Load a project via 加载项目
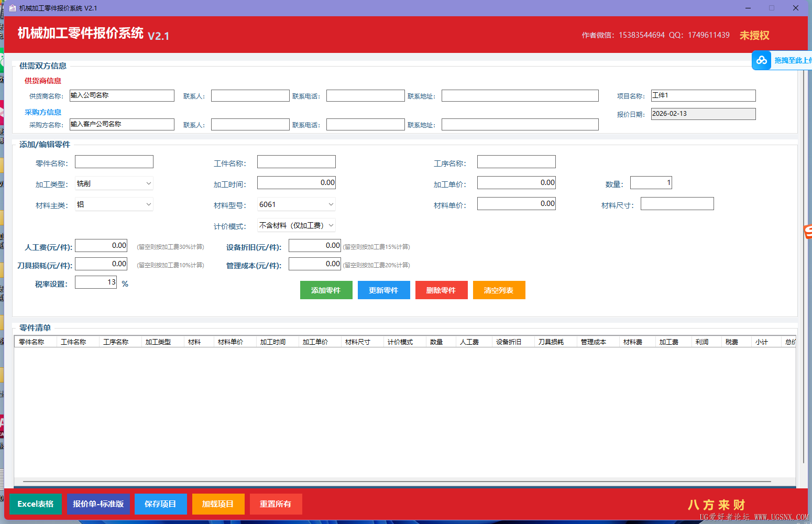 [218, 504]
